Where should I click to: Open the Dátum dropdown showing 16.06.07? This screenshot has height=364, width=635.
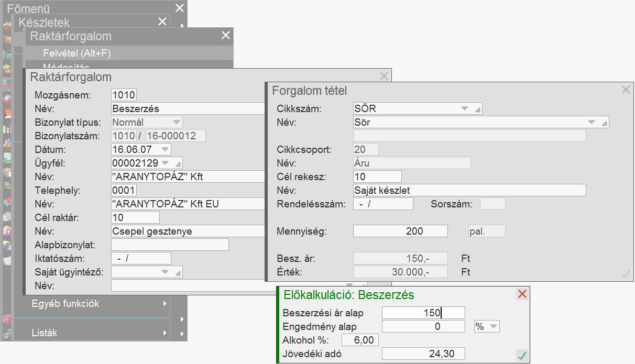click(166, 149)
